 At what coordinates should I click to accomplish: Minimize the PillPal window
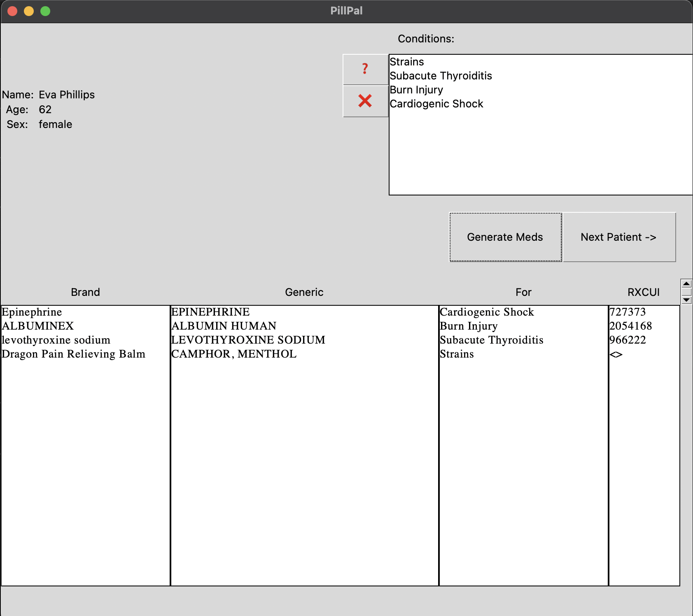29,11
